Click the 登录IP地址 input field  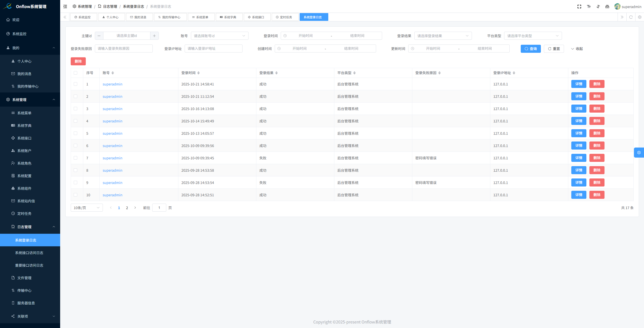tap(213, 49)
